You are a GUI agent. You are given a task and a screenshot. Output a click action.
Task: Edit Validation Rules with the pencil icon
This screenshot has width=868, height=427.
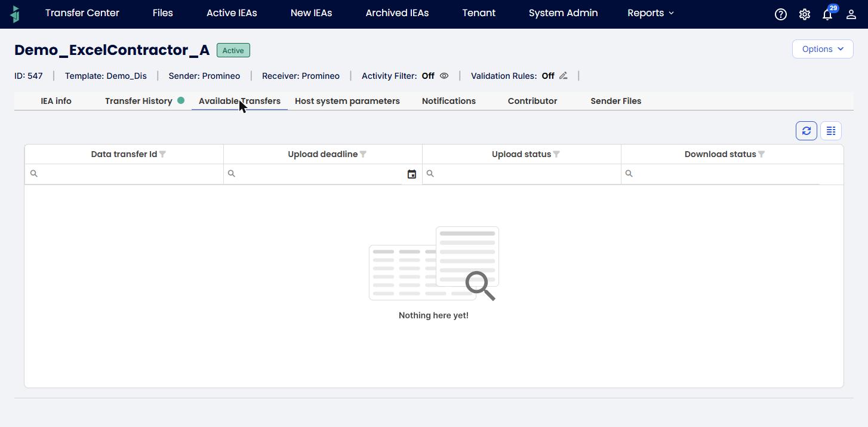(563, 76)
